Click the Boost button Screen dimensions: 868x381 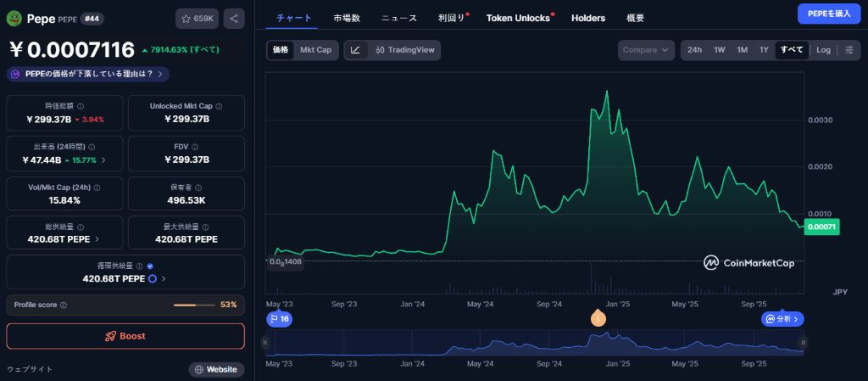pos(125,336)
